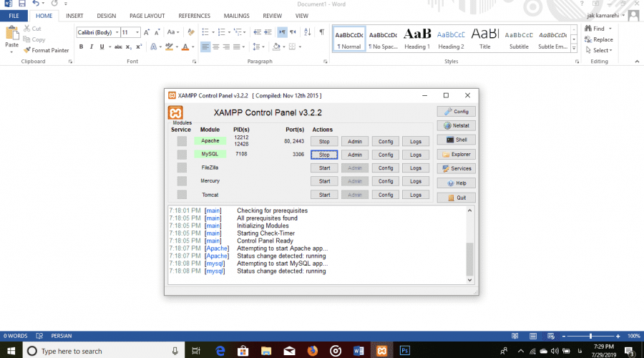Save document from Quick Access Toolbar
644x358 pixels.
pyautogui.click(x=21, y=4)
